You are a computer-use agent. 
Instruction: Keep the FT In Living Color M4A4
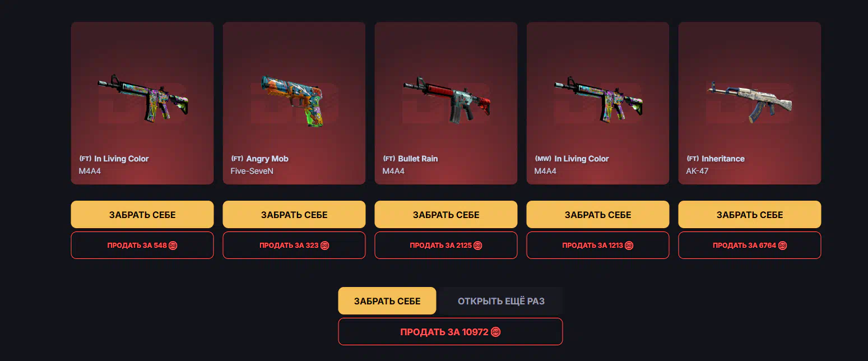(142, 214)
